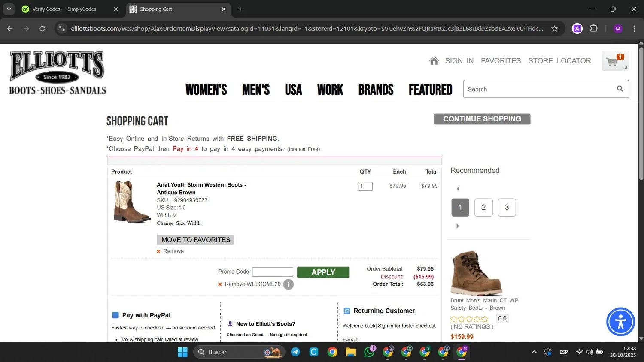The image size is (644, 362).
Task: Reload the page in browser
Action: (x=43, y=29)
